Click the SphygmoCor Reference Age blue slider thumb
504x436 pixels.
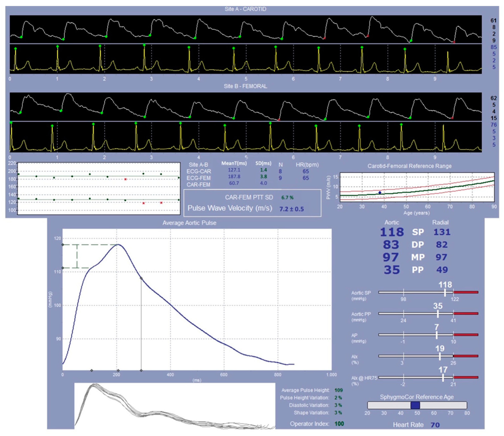[x=415, y=405]
